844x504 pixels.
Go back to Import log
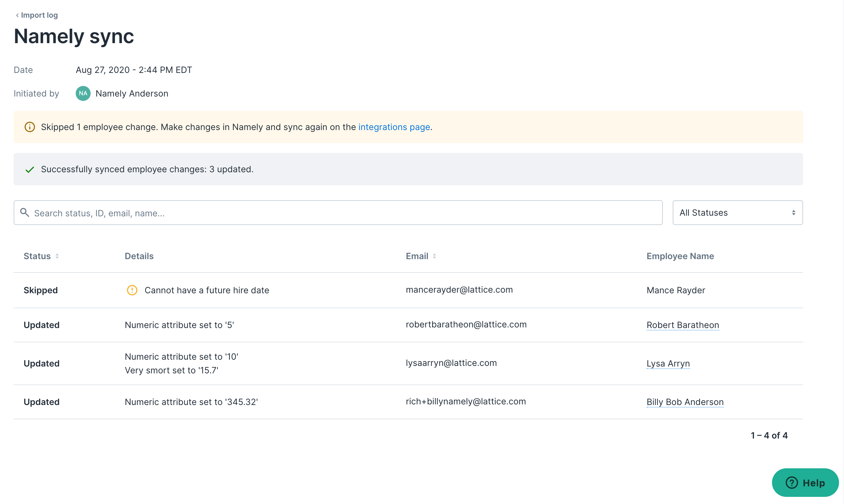pyautogui.click(x=37, y=15)
